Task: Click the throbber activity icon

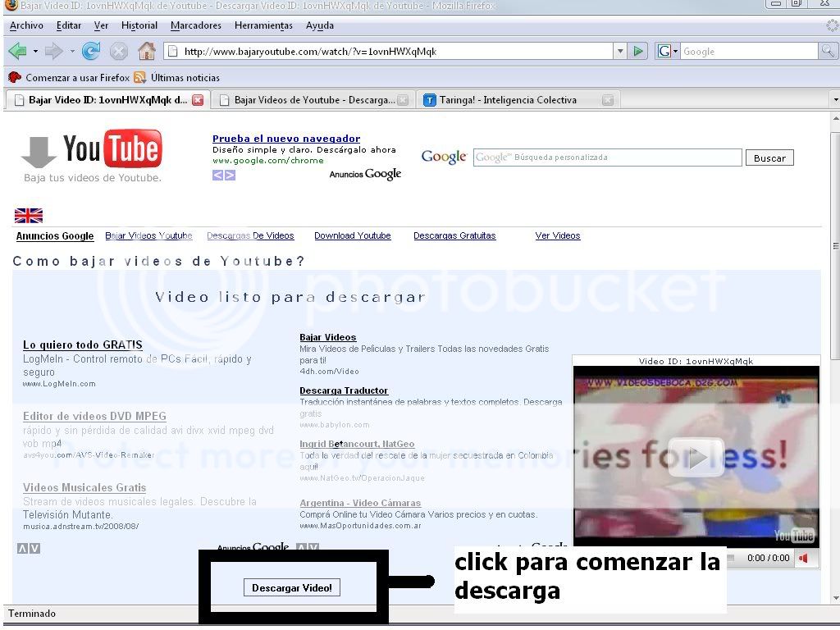Action: 832,25
